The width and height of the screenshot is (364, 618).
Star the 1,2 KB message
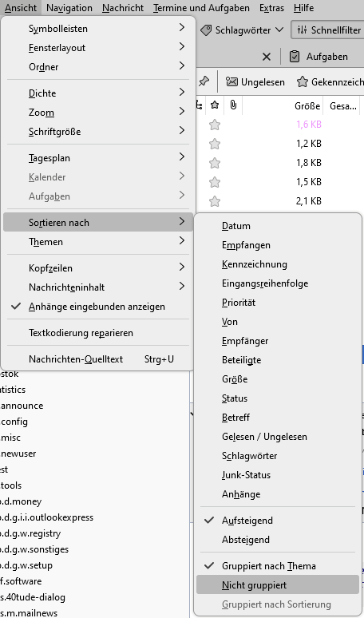coord(214,144)
